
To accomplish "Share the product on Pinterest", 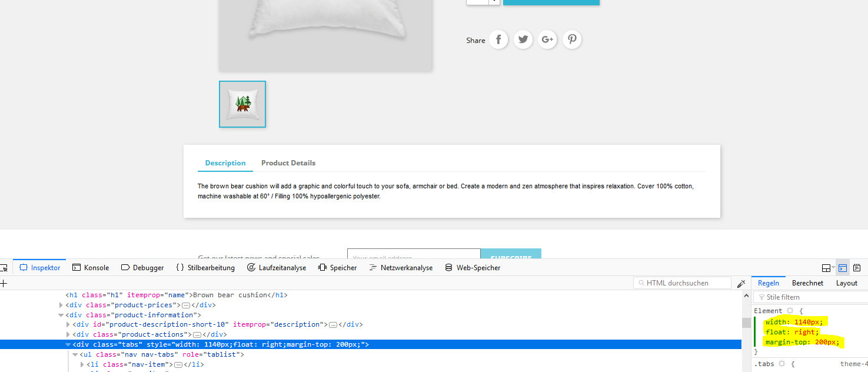I will tap(572, 39).
